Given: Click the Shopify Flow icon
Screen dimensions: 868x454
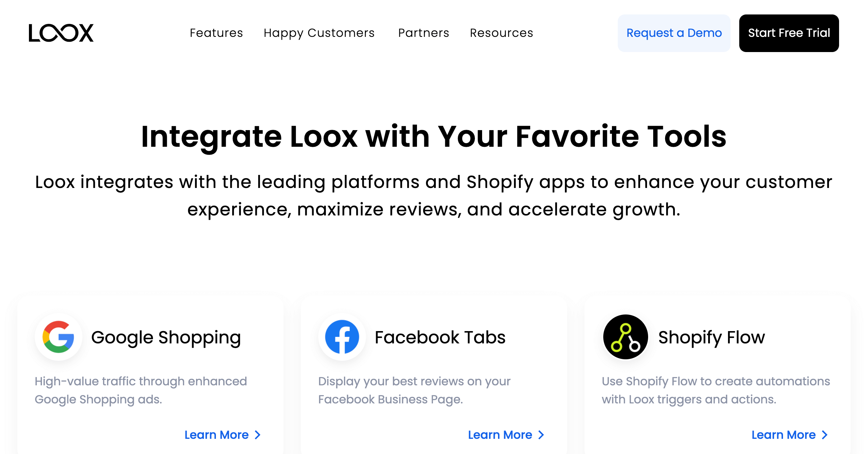Looking at the screenshot, I should [625, 337].
